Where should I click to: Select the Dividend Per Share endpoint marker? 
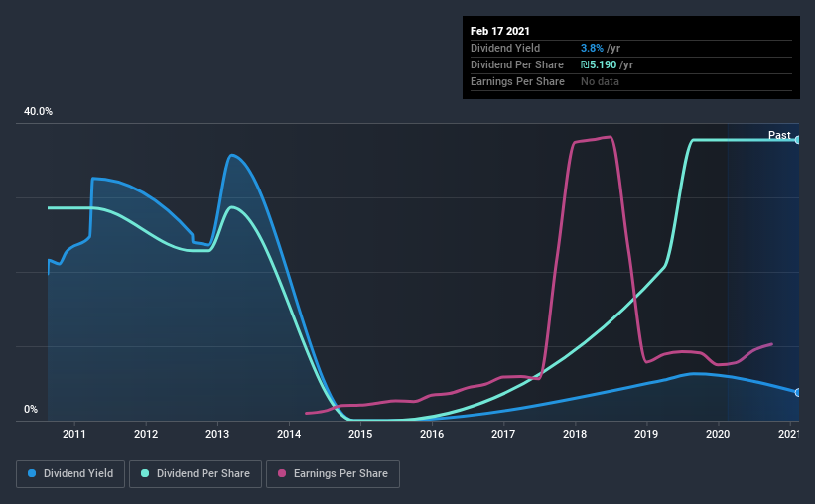(798, 140)
